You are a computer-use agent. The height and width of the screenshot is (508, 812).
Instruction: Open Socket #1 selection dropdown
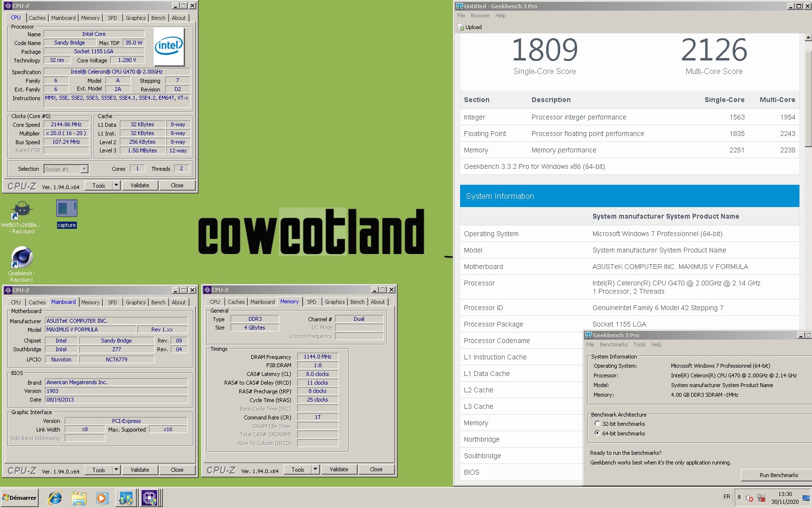click(85, 169)
